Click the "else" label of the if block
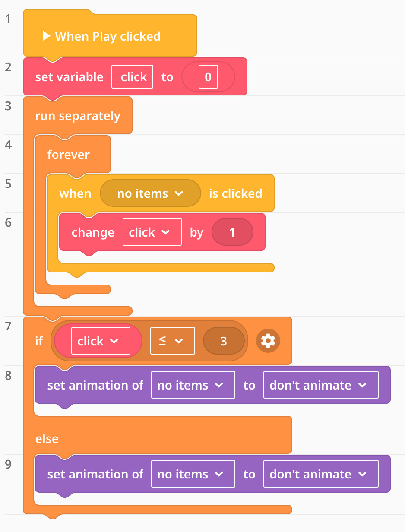Image resolution: width=405 pixels, height=532 pixels. click(47, 439)
